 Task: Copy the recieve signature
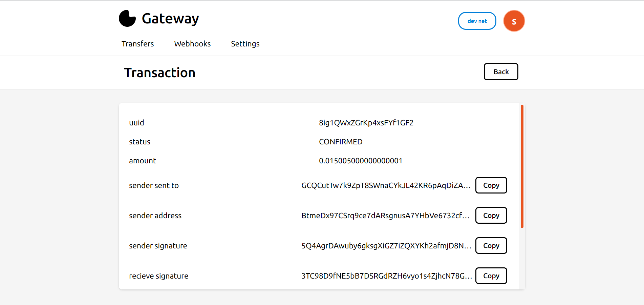pyautogui.click(x=491, y=276)
